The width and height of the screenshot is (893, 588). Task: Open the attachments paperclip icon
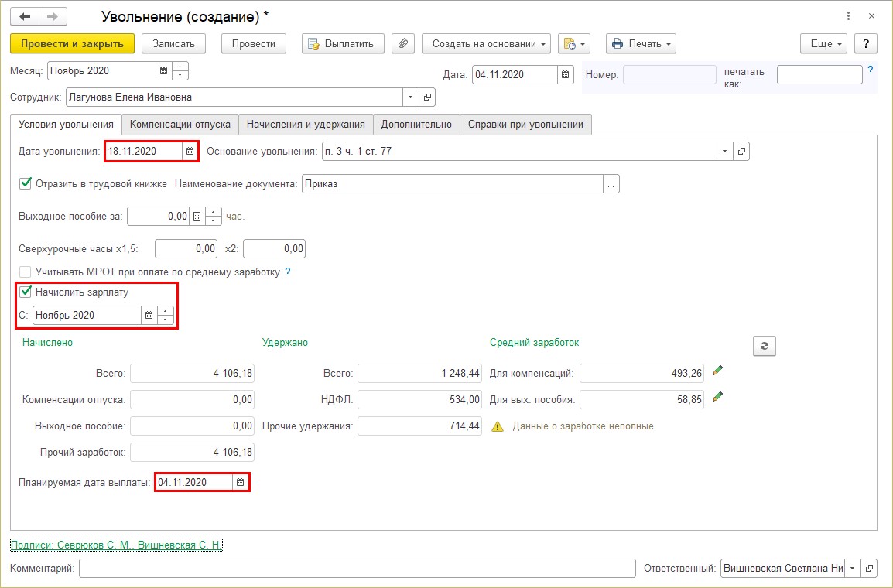402,44
